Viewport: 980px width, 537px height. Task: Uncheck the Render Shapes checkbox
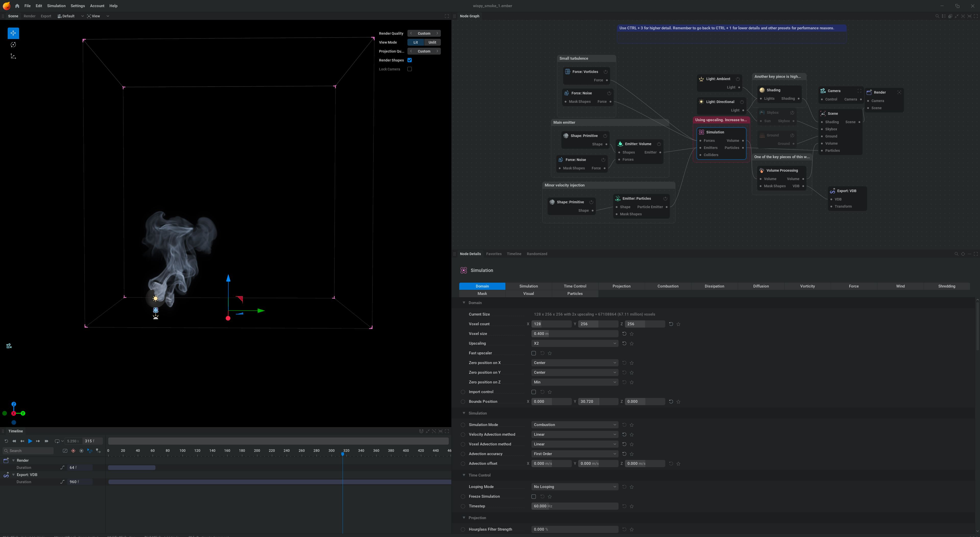pos(410,60)
